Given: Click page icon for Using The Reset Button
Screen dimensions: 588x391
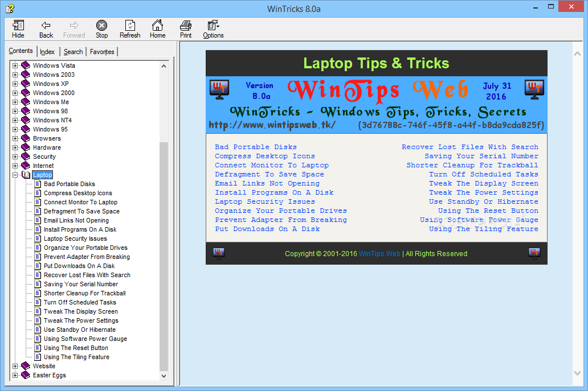Looking at the screenshot, I should (38, 348).
